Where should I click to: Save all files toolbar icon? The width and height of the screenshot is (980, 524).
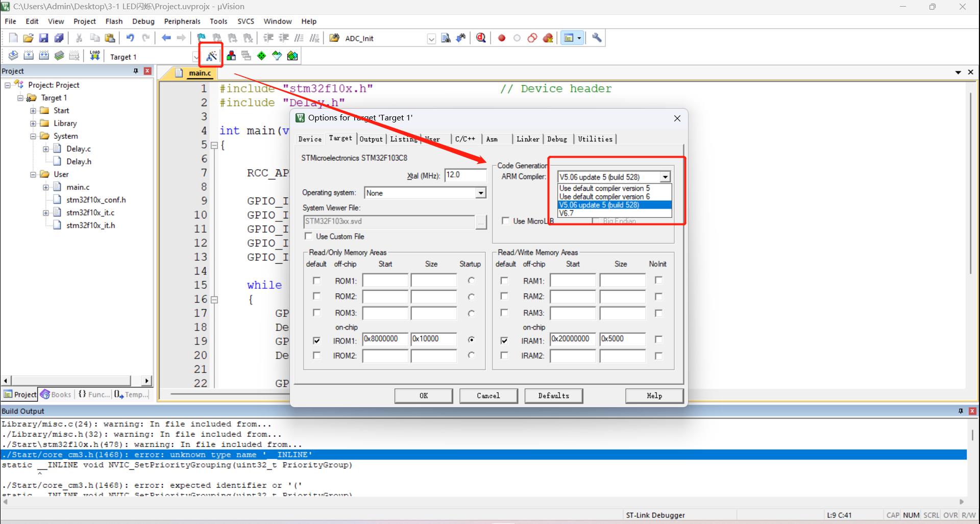tap(59, 38)
